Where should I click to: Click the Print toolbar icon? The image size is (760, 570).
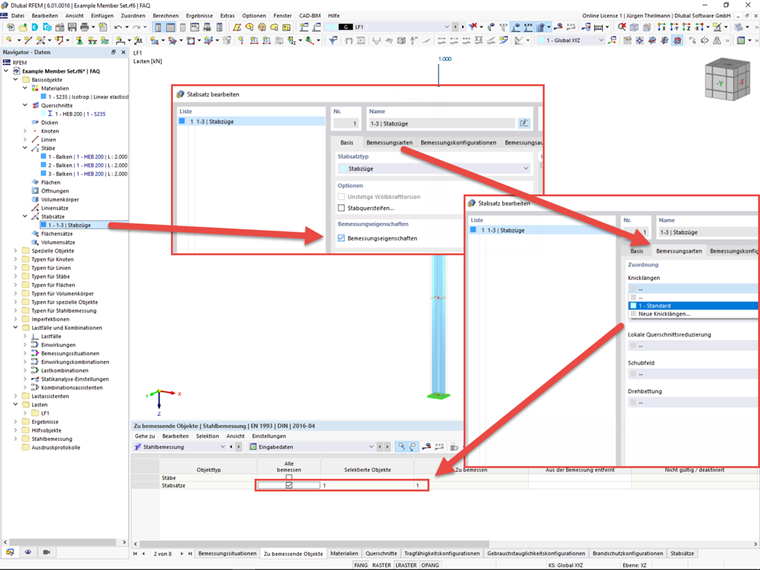(85, 27)
